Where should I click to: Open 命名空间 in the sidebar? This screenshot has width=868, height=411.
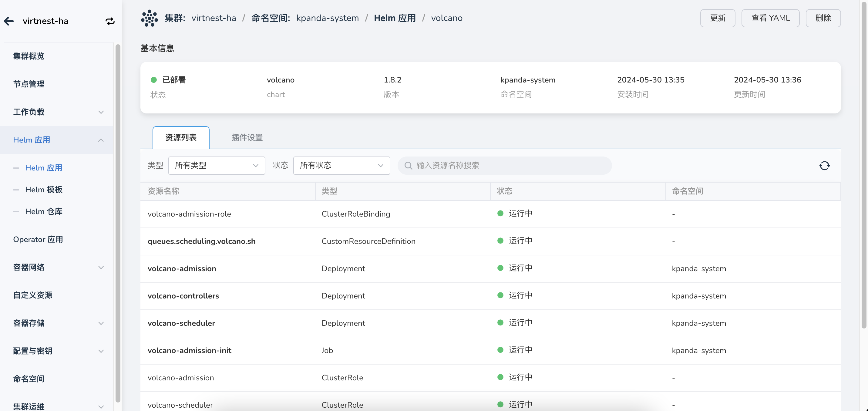point(29,379)
